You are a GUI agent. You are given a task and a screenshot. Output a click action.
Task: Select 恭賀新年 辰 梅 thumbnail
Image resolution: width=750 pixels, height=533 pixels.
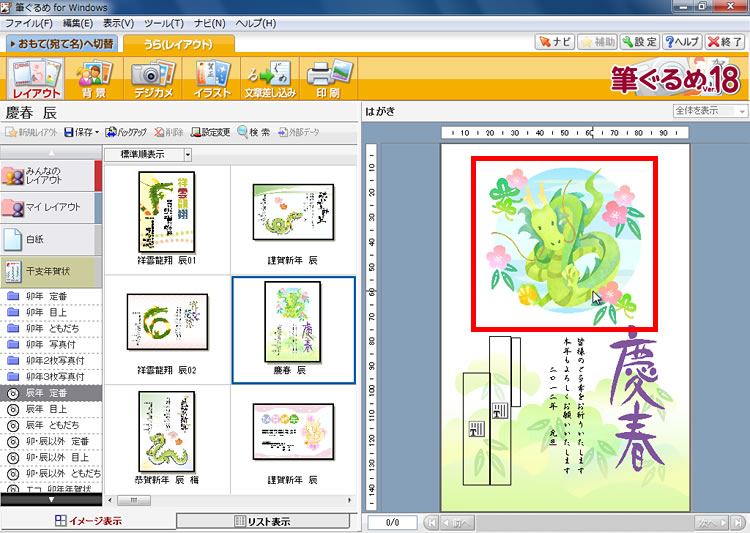pos(166,432)
